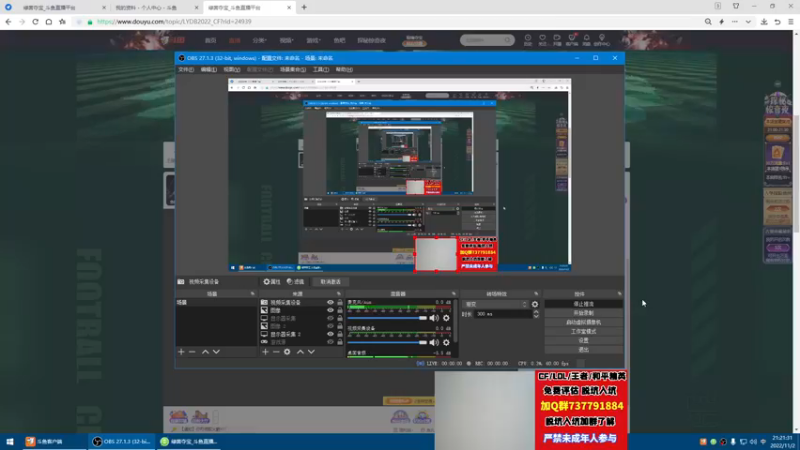The width and height of the screenshot is (800, 450).
Task: Bookmark the page with the star icon
Action: (62, 21)
